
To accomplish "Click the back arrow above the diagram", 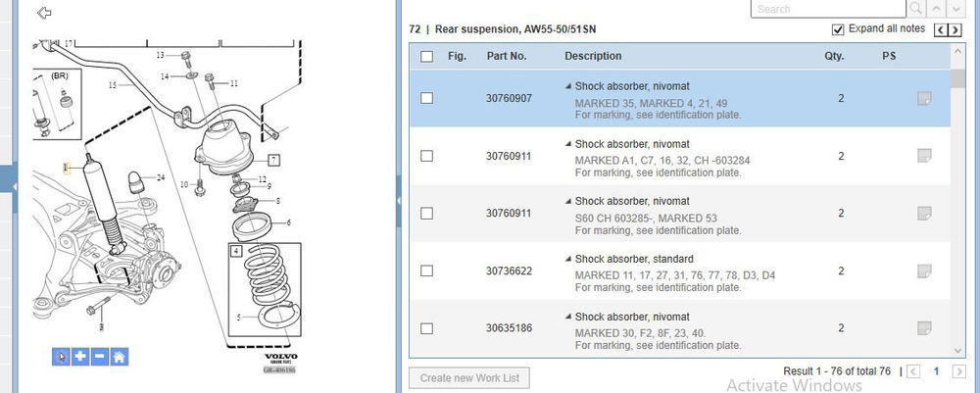I will coord(44,13).
